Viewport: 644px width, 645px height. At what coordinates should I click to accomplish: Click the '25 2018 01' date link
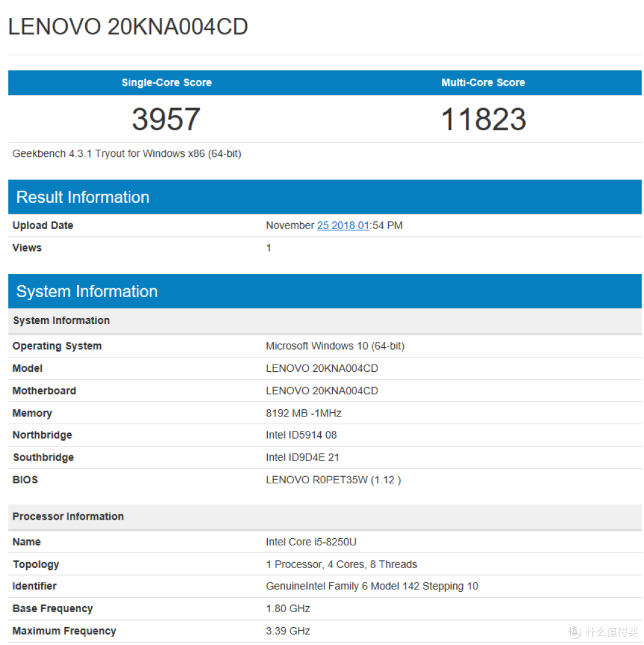click(x=343, y=226)
